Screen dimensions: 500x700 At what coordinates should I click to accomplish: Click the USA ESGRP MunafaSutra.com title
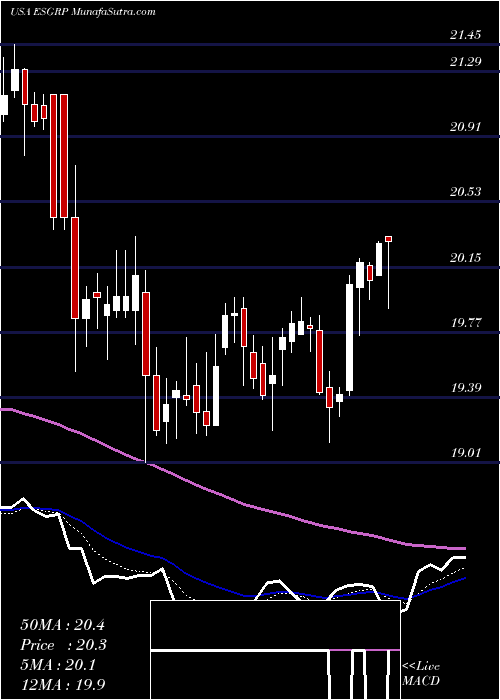[83, 12]
